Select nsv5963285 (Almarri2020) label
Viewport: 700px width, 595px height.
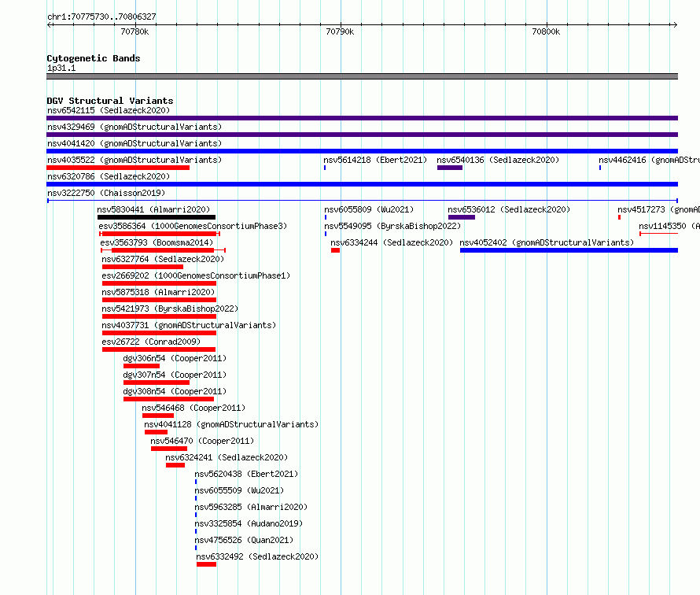click(251, 507)
